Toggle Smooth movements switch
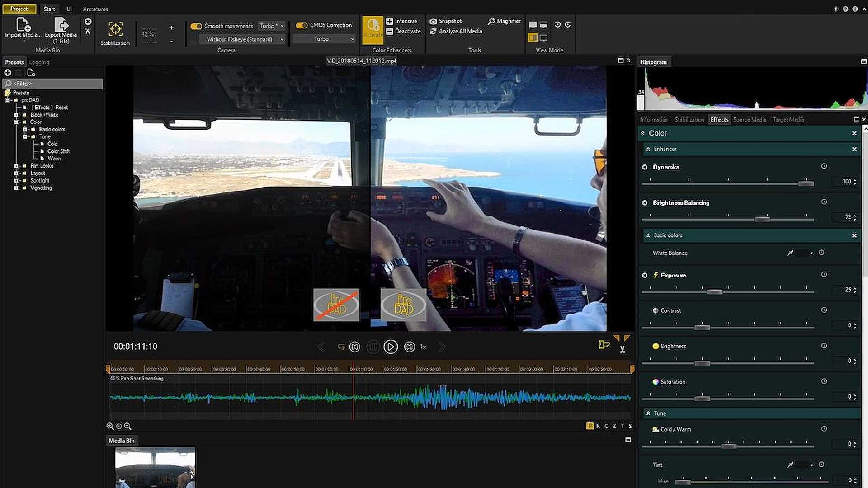 196,26
